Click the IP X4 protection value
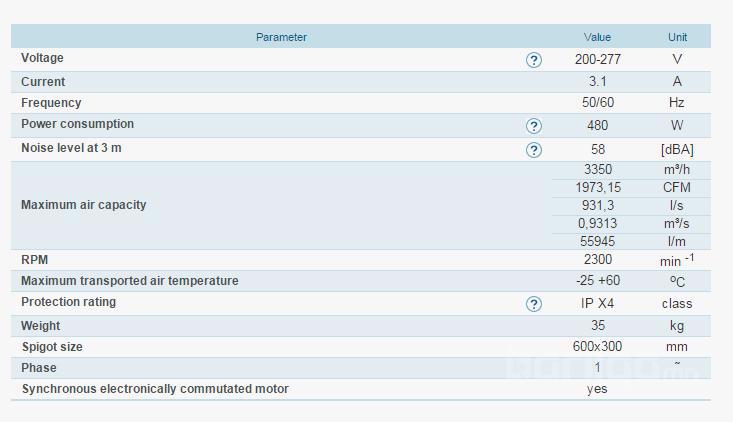The width and height of the screenshot is (733, 422). pyautogui.click(x=597, y=303)
